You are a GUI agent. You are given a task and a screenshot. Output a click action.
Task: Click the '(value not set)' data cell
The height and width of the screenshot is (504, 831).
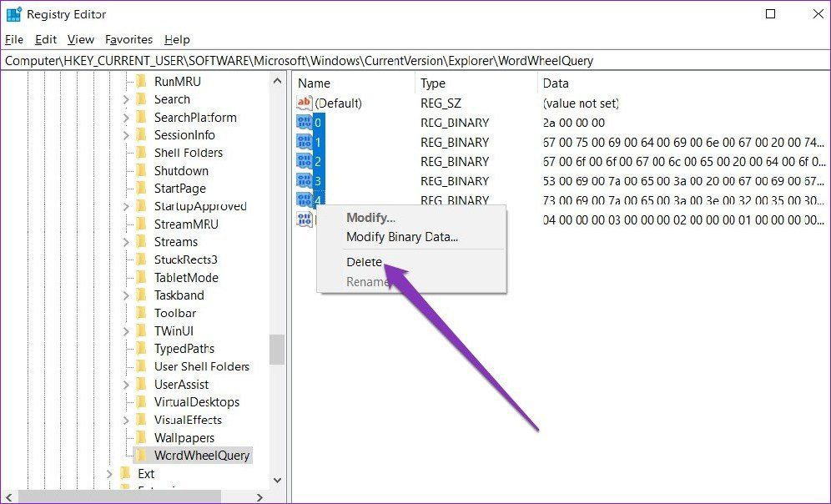click(x=581, y=103)
